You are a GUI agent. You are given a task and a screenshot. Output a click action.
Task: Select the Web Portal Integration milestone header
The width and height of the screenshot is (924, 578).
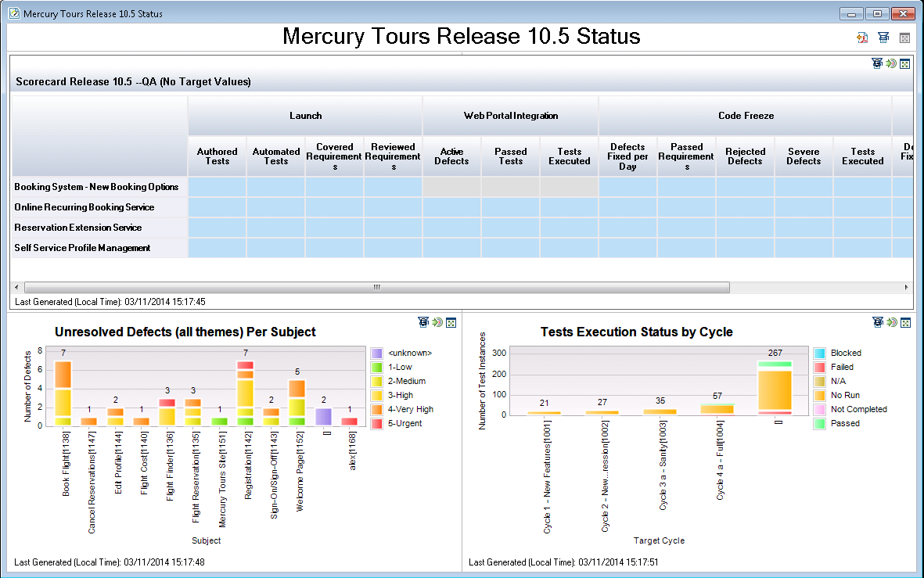(511, 116)
